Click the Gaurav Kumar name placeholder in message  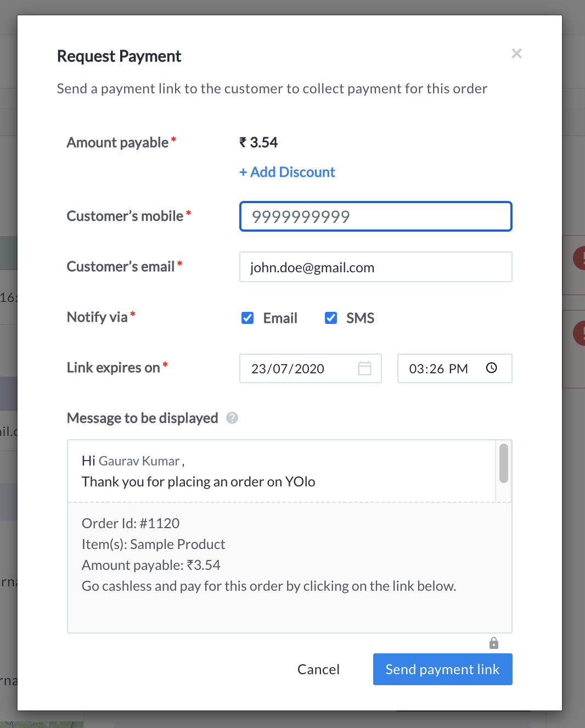point(139,461)
